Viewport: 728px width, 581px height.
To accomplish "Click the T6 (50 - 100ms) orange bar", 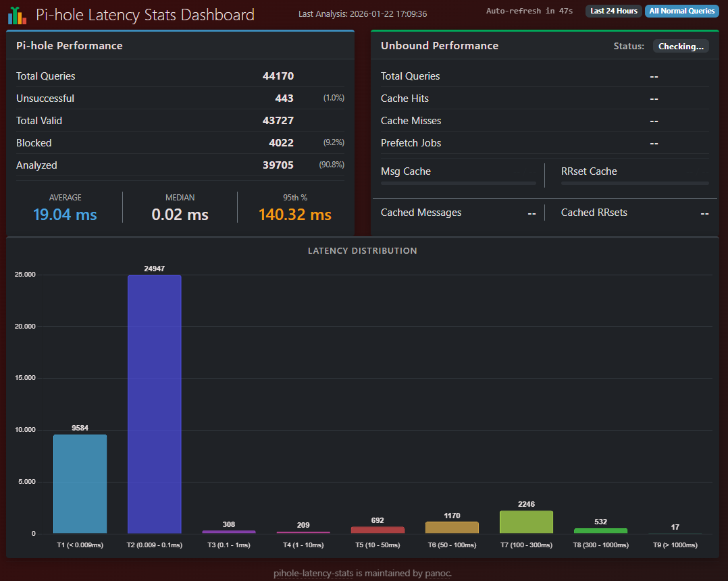I will click(x=452, y=528).
